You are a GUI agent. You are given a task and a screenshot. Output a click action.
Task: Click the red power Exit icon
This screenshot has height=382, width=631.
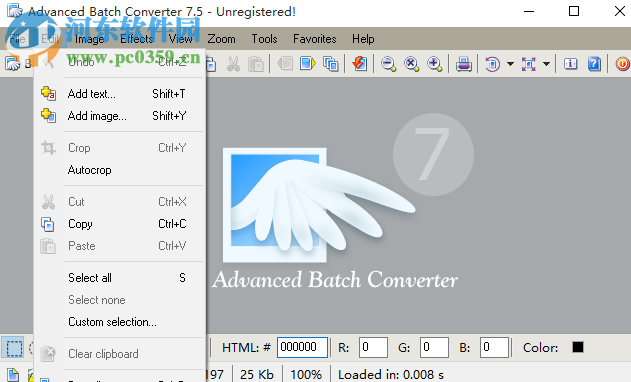pos(622,64)
